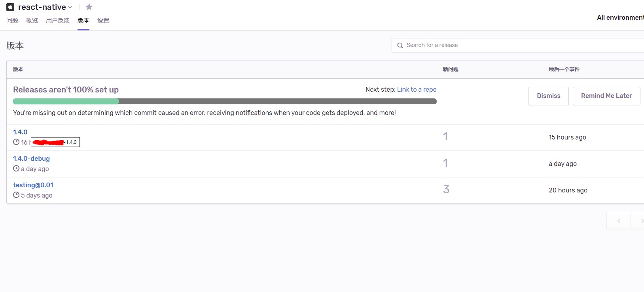Screen dimensions: 644x292
Task: Click clock icon under 1.4.0-debug
Action: point(16,168)
